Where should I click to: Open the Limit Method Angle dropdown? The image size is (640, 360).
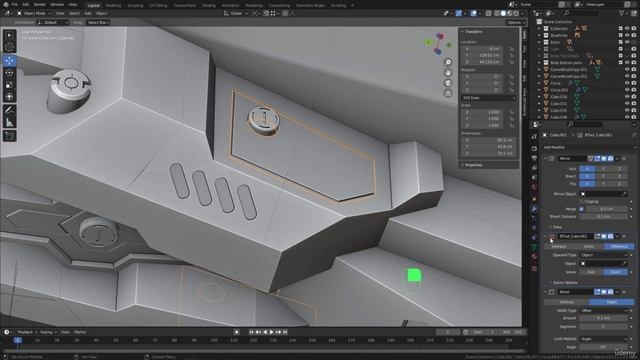click(604, 339)
